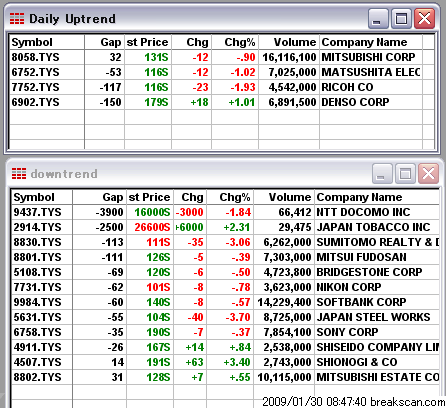Viewport: 446px width, 408px height.
Task: Select symbol 7731.TYS
Action: tap(37, 287)
